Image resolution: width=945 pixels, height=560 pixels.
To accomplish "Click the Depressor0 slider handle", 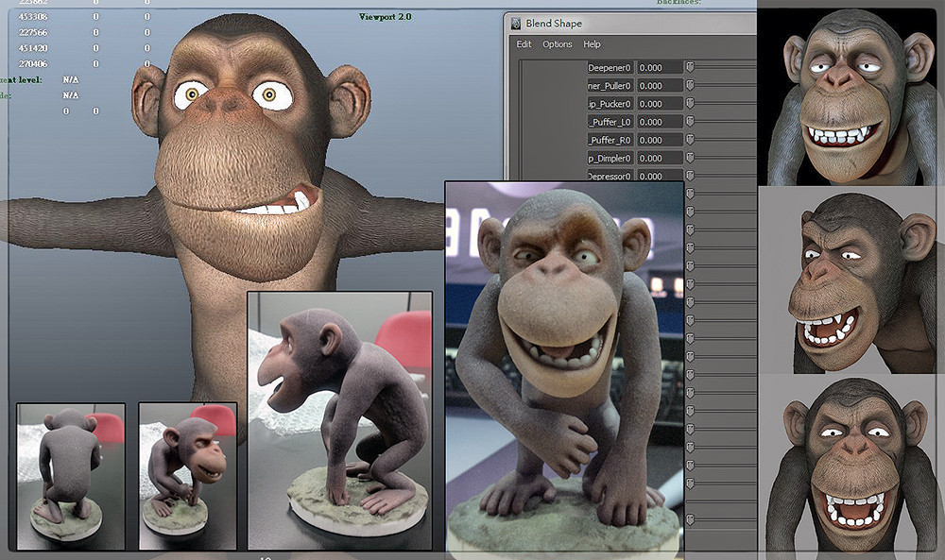I will pos(690,176).
